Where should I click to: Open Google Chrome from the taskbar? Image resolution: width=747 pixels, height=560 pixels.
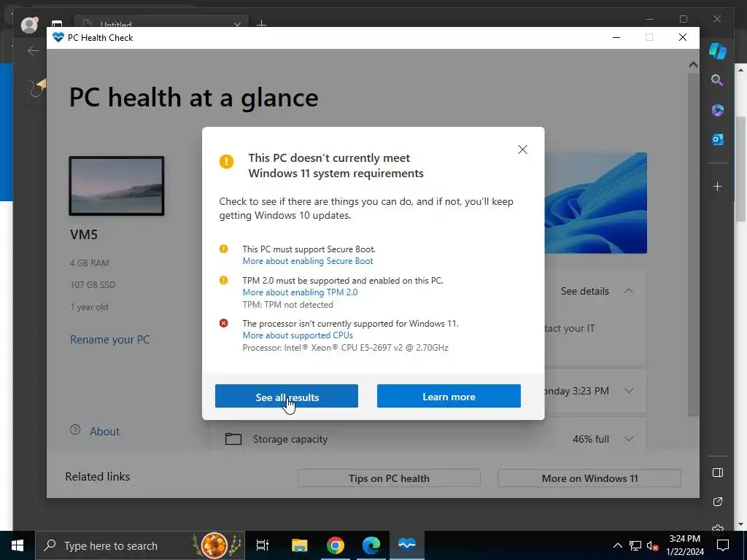pos(336,545)
